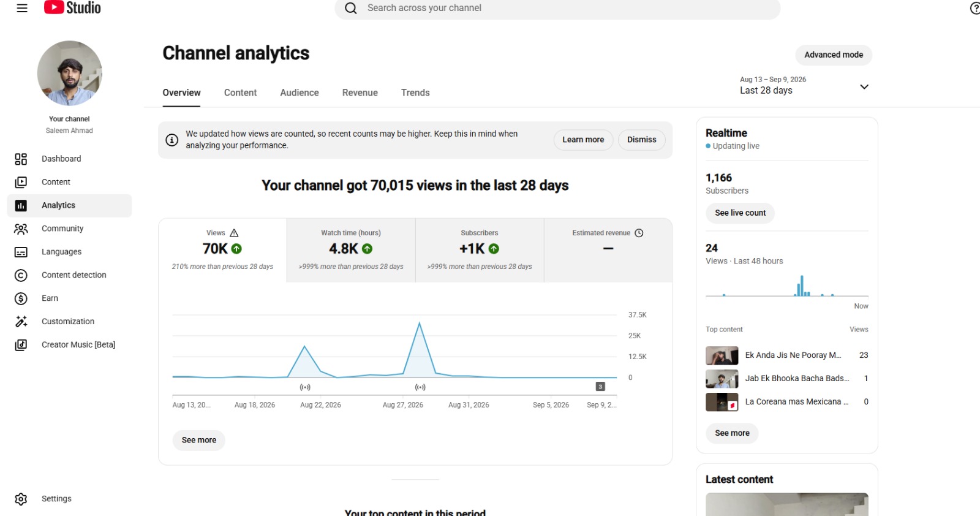Switch to the Audience tab
The height and width of the screenshot is (516, 980).
pos(300,93)
